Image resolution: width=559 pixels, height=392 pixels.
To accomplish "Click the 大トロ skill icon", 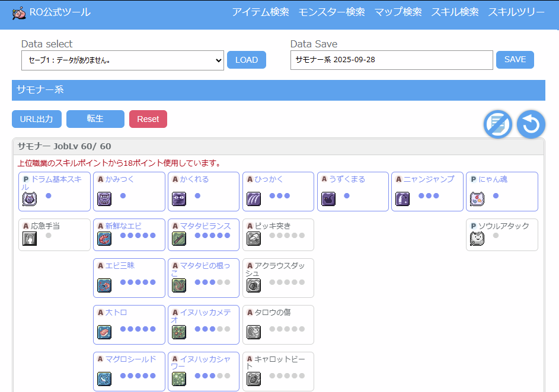I will click(x=104, y=332).
